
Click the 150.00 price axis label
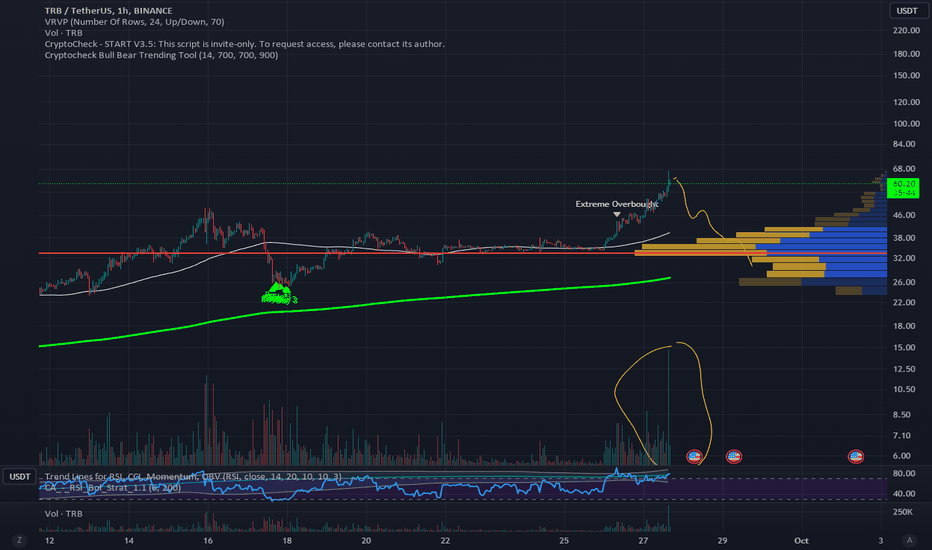[x=906, y=76]
